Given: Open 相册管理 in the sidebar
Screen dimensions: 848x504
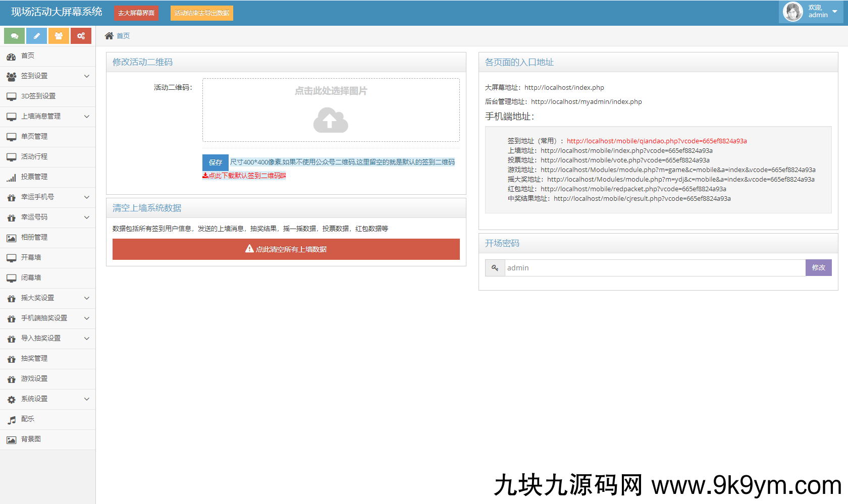Looking at the screenshot, I should point(34,238).
